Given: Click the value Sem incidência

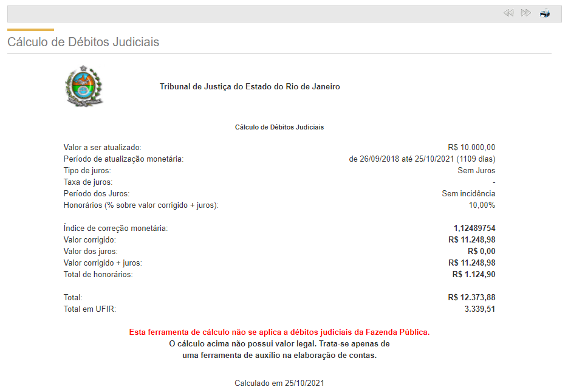Looking at the screenshot, I should (x=468, y=194).
